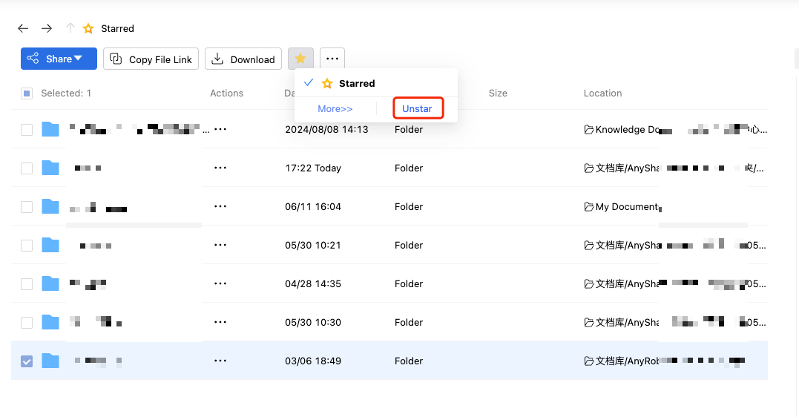The height and width of the screenshot is (418, 800).
Task: Open the toolbar more options ellipsis
Action: click(333, 59)
